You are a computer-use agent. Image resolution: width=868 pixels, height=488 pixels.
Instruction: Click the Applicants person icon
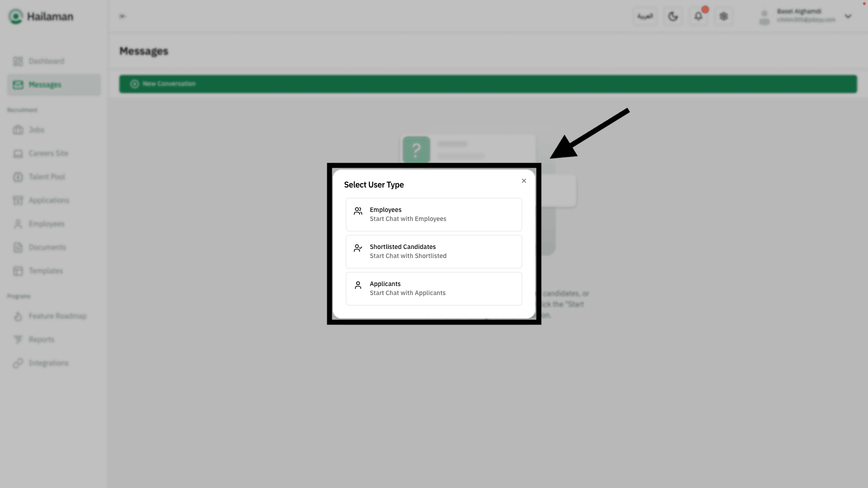click(358, 285)
